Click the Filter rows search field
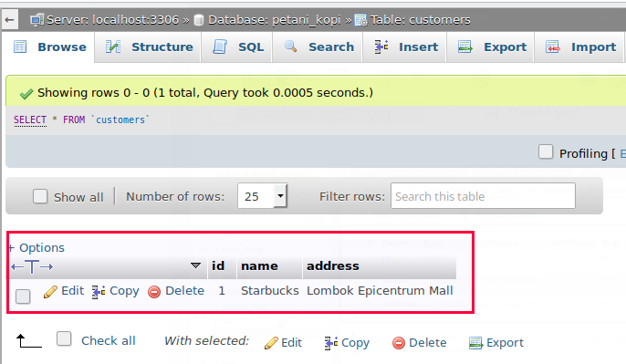This screenshot has height=364, width=626. tap(483, 196)
